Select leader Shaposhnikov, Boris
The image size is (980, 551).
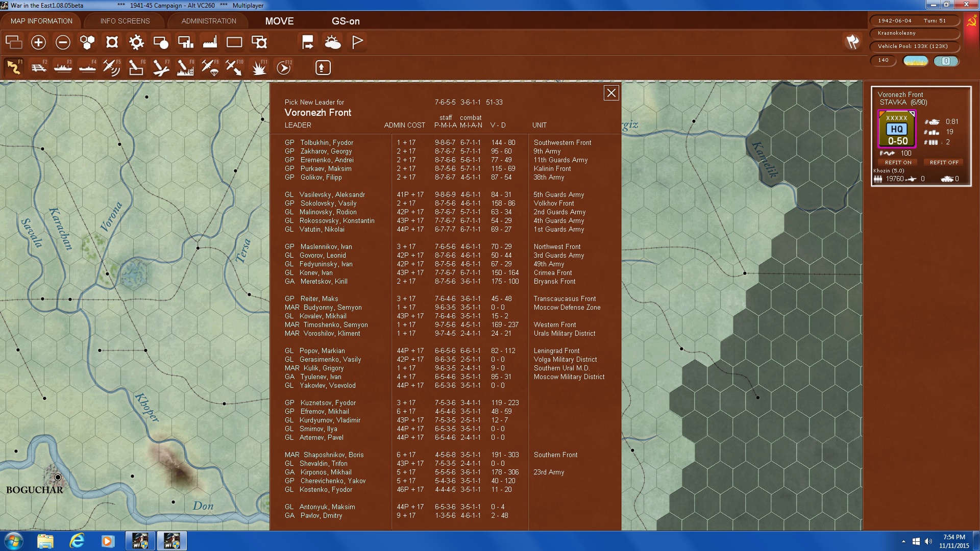pyautogui.click(x=324, y=455)
